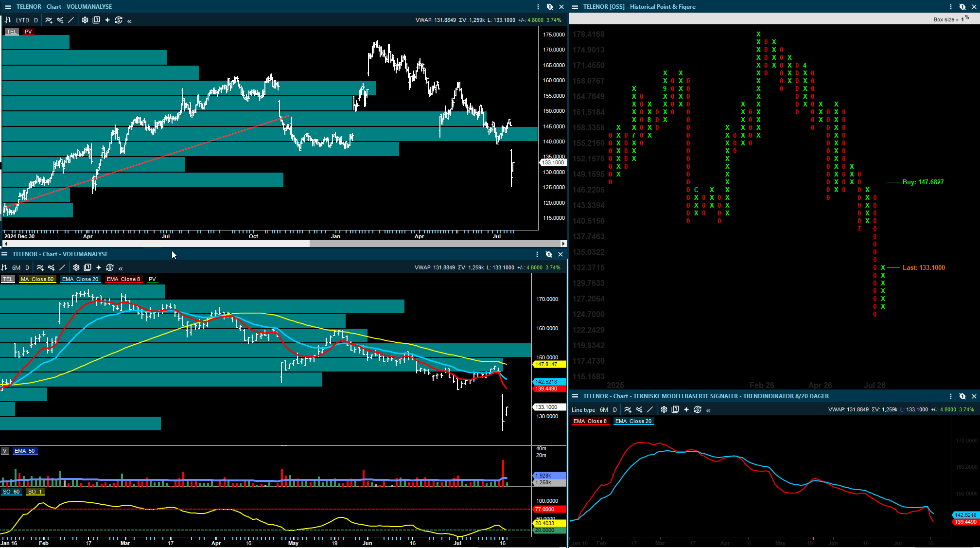The width and height of the screenshot is (980, 548).
Task: Toggle EMA Close 8 label in bottom chart
Action: [x=123, y=279]
